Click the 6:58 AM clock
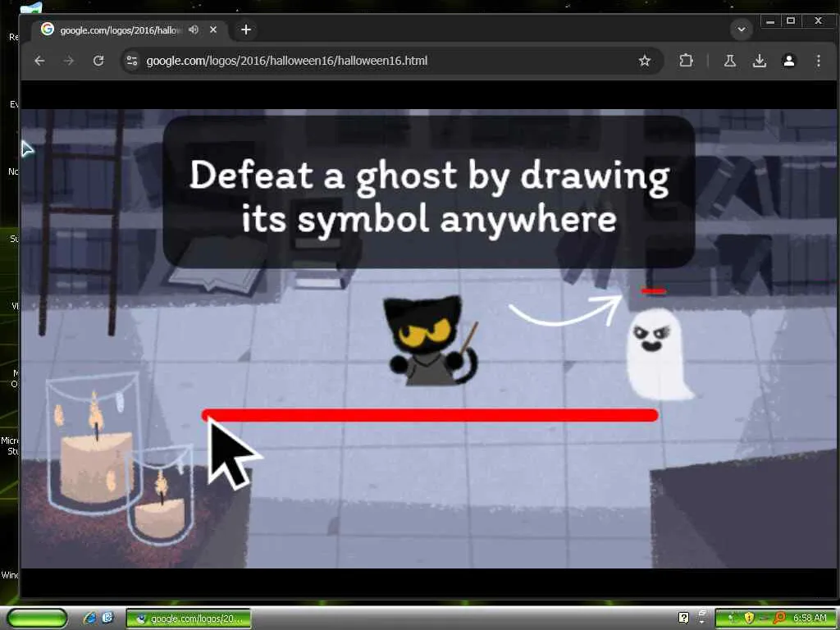840x630 pixels. (x=810, y=619)
